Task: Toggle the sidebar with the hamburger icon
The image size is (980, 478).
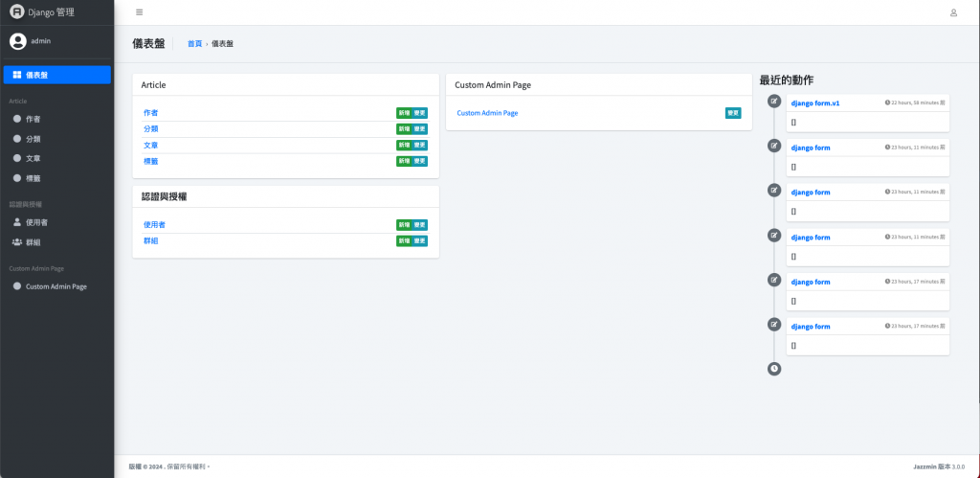Action: click(x=140, y=11)
